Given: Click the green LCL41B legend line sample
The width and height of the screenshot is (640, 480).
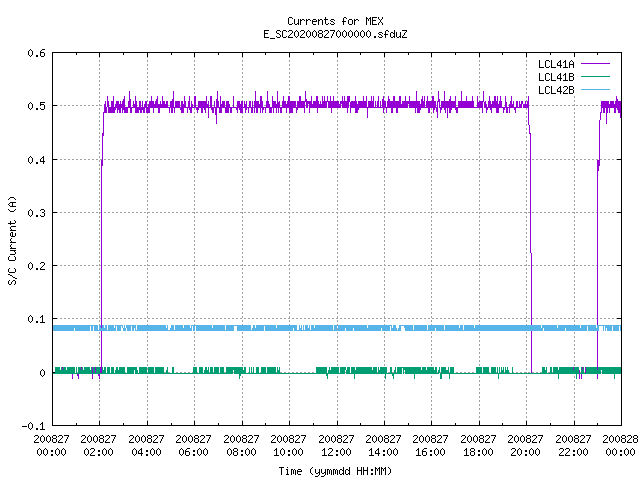Looking at the screenshot, I should (595, 76).
